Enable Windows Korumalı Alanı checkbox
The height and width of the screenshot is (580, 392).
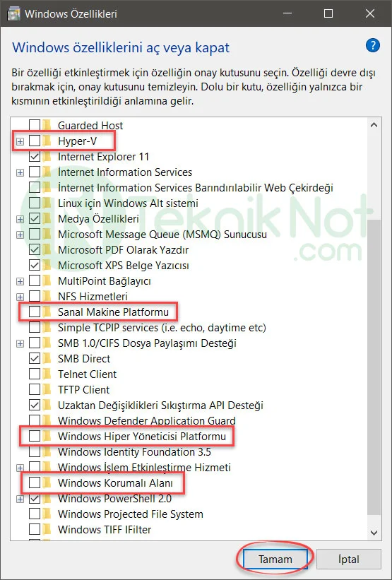point(35,483)
